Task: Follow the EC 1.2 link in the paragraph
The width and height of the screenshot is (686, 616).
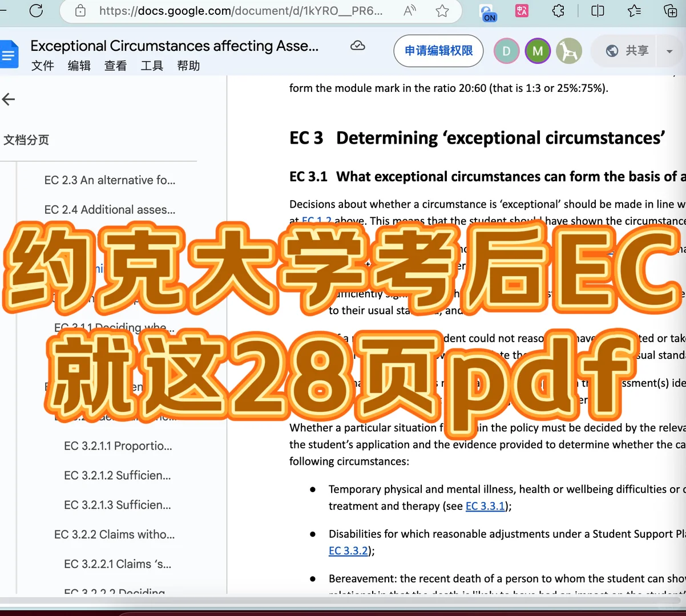Action: (x=317, y=220)
